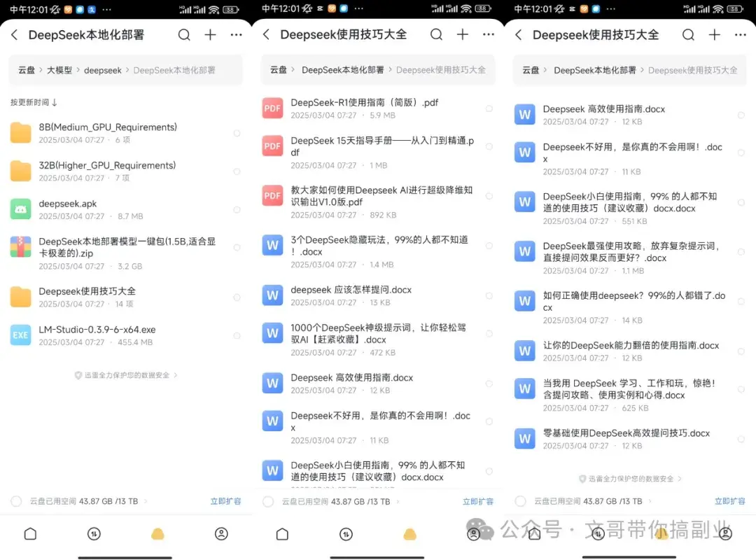Go to 云盘 in the left breadcrumb

coord(27,70)
